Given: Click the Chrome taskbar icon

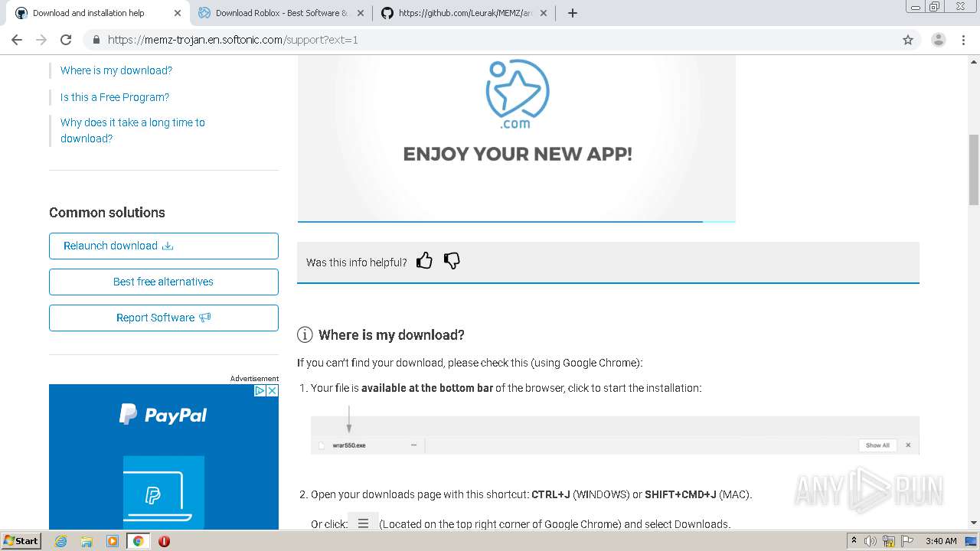Looking at the screenshot, I should tap(139, 541).
